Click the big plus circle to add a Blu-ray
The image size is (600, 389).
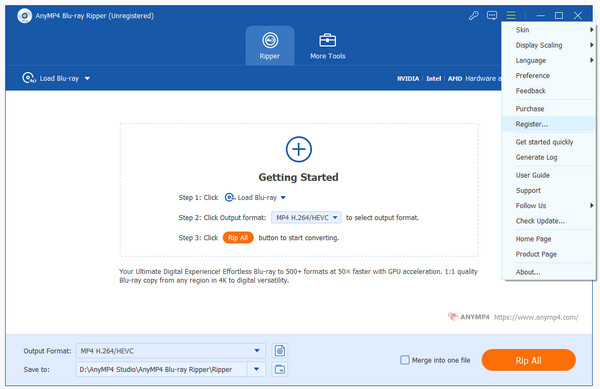298,149
